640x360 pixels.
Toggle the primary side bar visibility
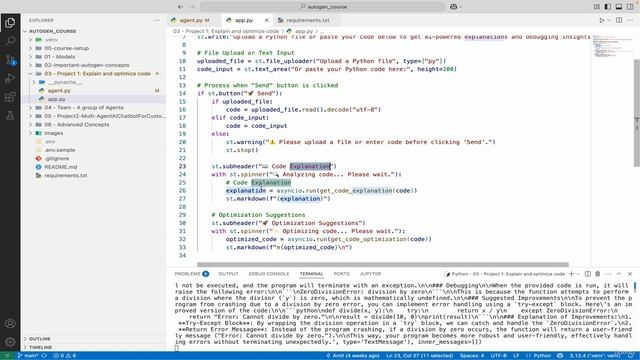[608, 7]
